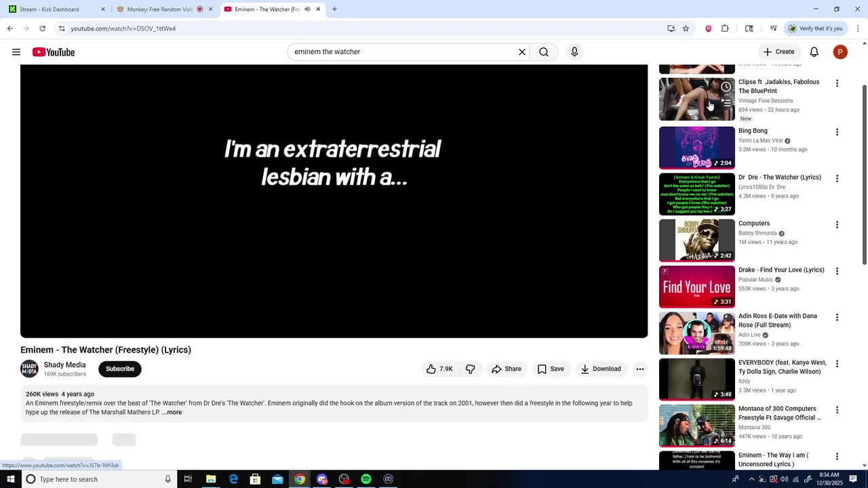The width and height of the screenshot is (868, 488).
Task: Close the Kick Dashboard tab
Action: click(x=103, y=9)
